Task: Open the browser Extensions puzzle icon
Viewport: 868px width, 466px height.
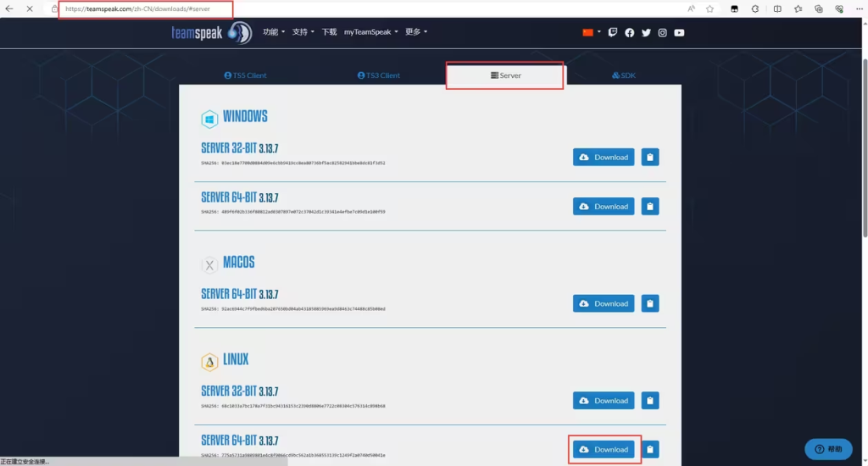Action: 755,8
